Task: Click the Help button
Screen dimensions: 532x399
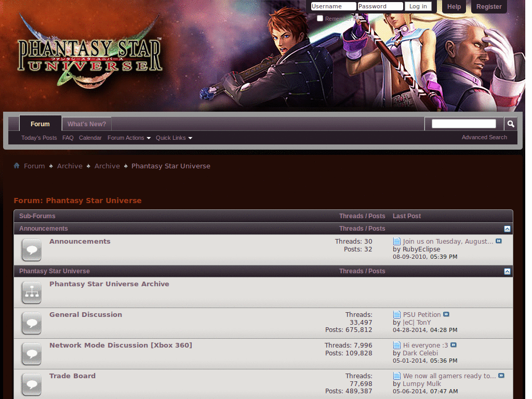Action: [454, 6]
